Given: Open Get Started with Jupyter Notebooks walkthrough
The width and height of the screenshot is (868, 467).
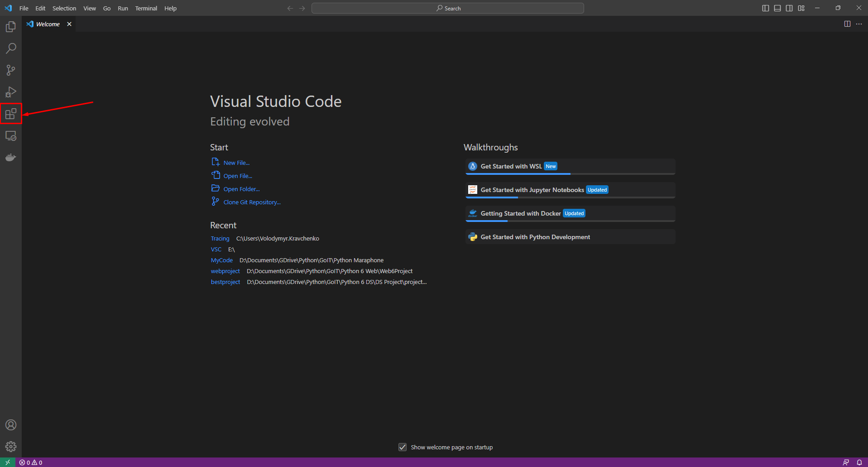Looking at the screenshot, I should 571,190.
